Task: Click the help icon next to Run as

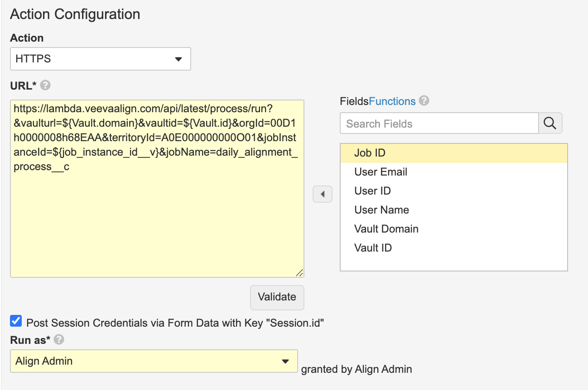Action: [x=59, y=339]
